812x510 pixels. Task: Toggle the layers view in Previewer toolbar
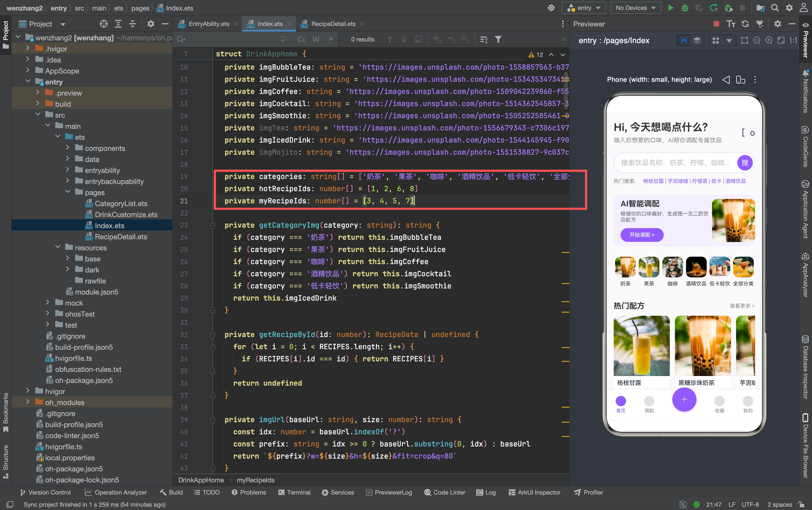pyautogui.click(x=697, y=41)
